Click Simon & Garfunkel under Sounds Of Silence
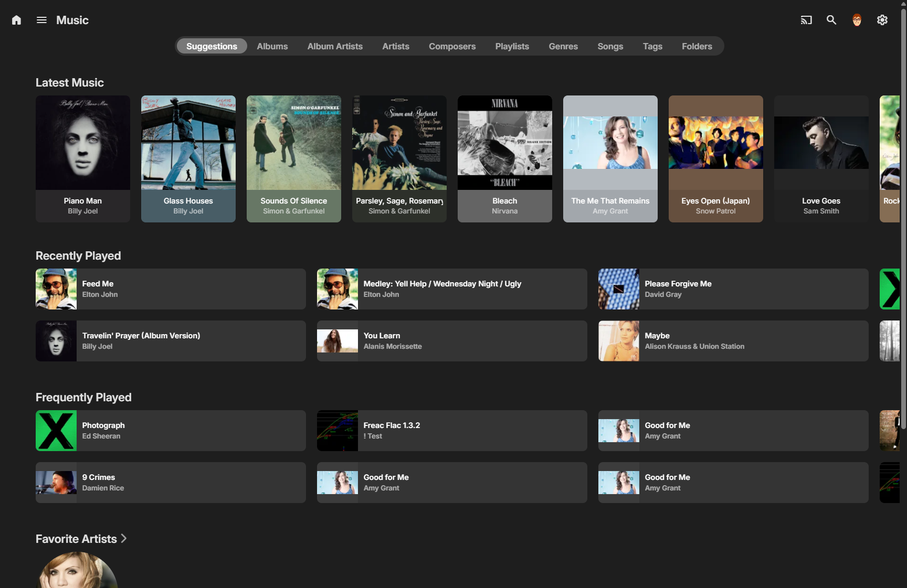 tap(294, 211)
